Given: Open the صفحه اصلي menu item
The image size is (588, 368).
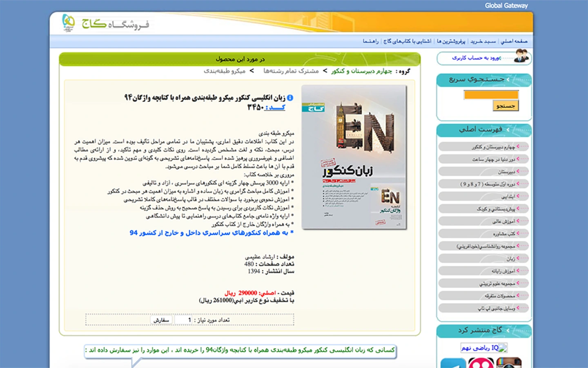Looking at the screenshot, I should 514,41.
